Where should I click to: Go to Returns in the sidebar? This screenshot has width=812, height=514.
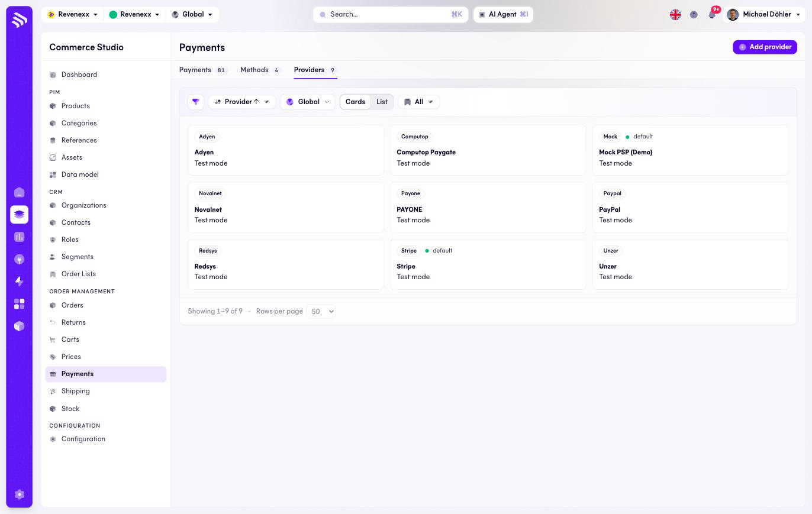tap(106, 322)
